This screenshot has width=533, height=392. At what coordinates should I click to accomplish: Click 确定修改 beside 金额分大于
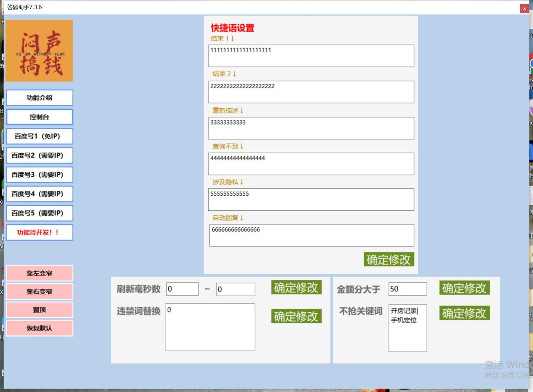[464, 288]
